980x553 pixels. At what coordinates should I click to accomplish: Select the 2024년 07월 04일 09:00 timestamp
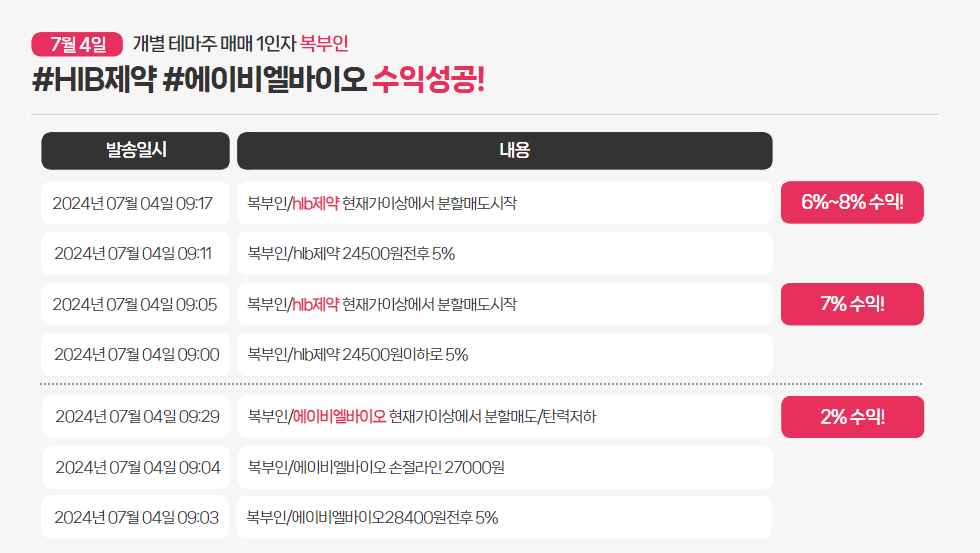coord(136,354)
